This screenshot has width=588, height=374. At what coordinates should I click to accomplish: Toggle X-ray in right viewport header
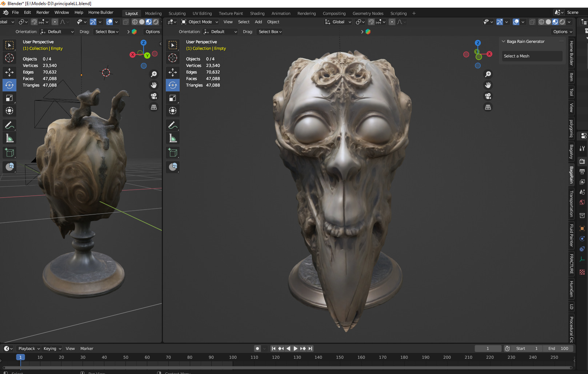532,22
